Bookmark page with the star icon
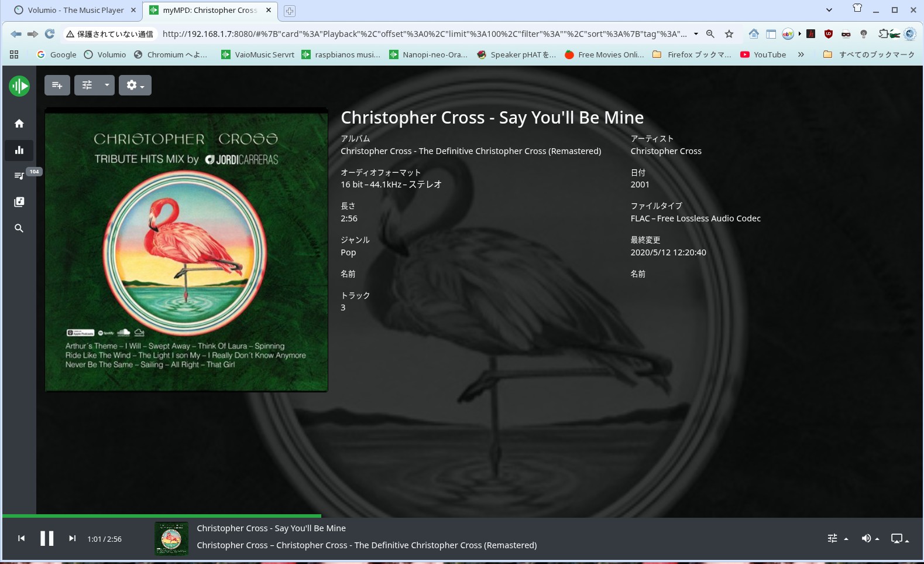924x564 pixels. (x=729, y=34)
